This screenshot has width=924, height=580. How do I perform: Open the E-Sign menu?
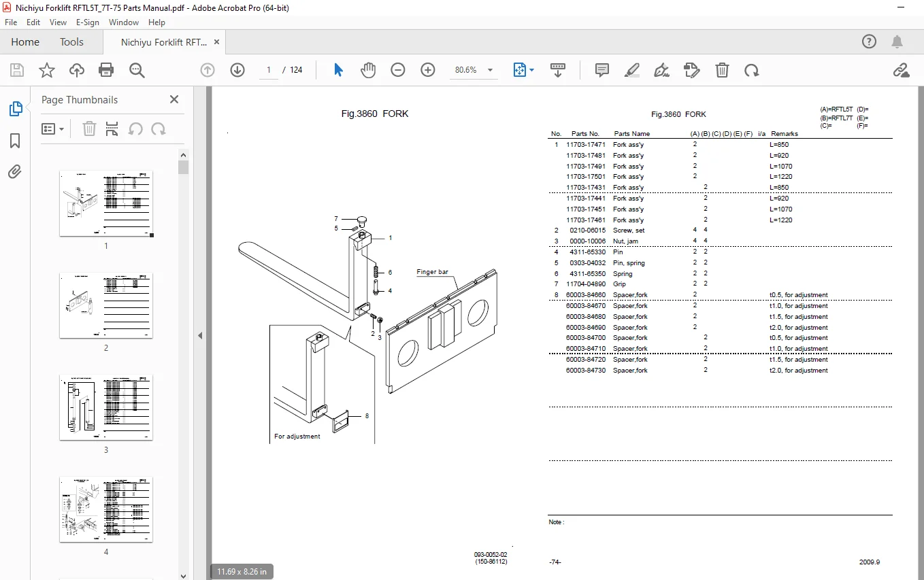[x=88, y=22]
